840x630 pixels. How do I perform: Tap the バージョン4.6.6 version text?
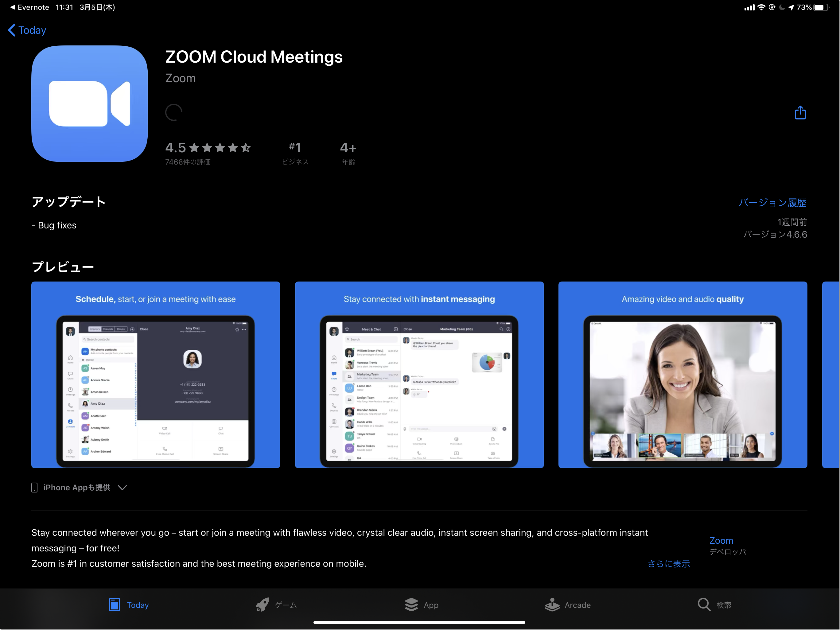(x=775, y=235)
